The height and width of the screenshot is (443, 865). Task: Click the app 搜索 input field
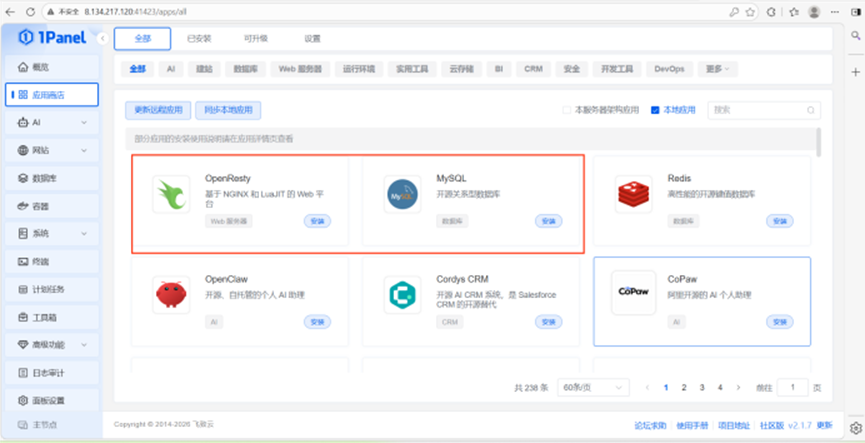pyautogui.click(x=764, y=110)
